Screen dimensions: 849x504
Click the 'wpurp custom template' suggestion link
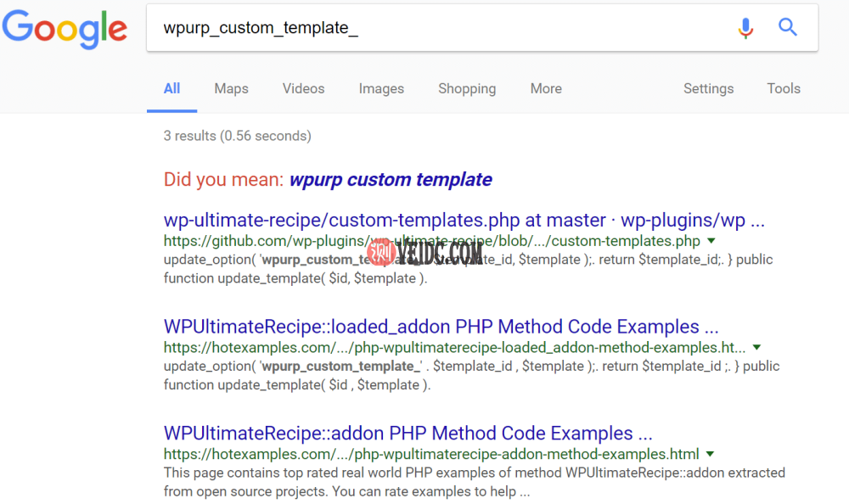click(x=391, y=179)
